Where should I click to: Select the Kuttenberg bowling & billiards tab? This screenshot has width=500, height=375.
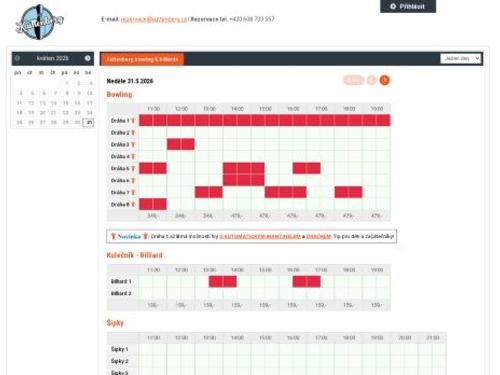pyautogui.click(x=142, y=59)
